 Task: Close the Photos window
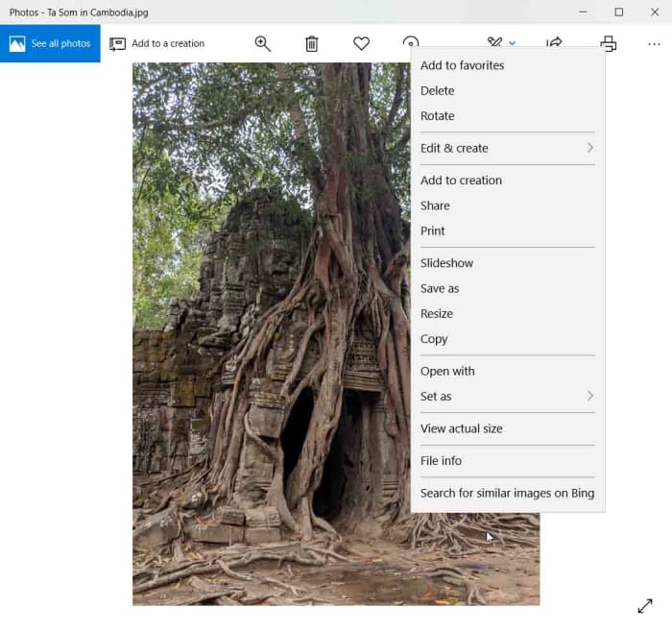[655, 12]
